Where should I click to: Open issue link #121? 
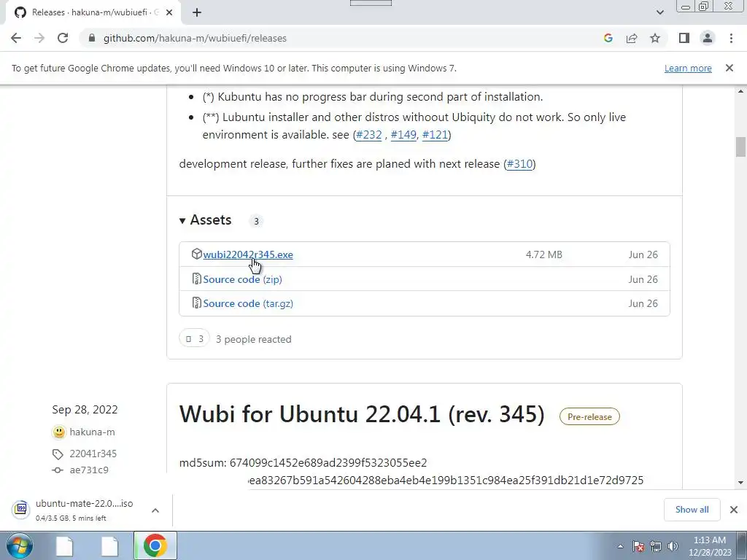(435, 135)
